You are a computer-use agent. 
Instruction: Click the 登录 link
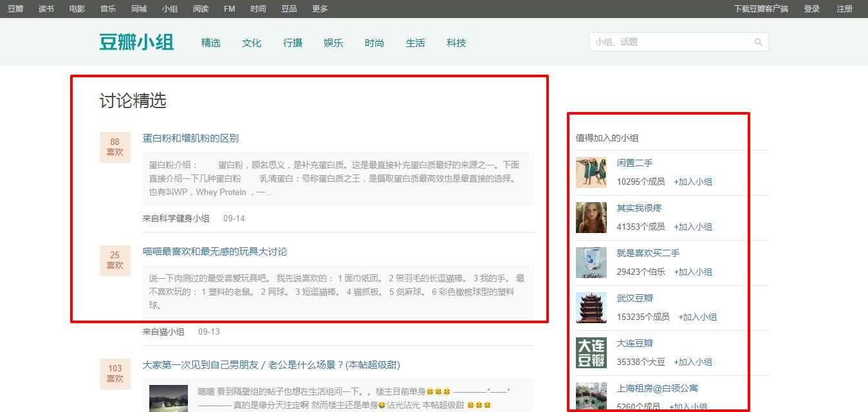click(812, 9)
